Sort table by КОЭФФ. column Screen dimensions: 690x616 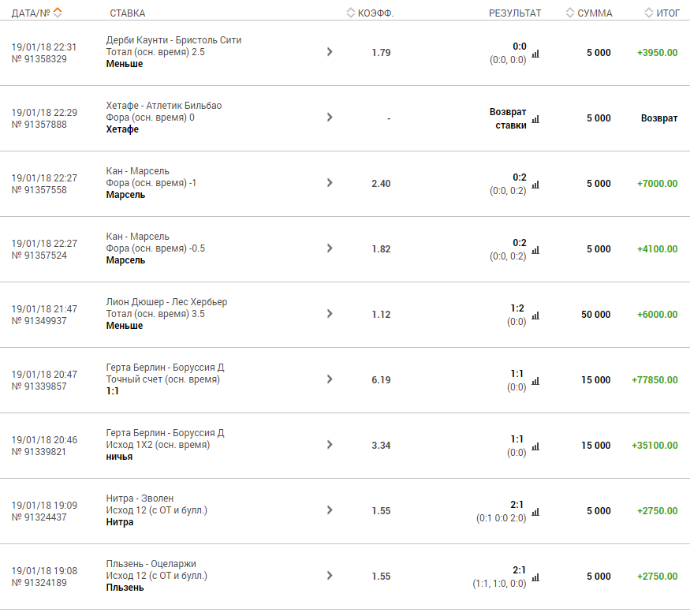click(x=370, y=13)
